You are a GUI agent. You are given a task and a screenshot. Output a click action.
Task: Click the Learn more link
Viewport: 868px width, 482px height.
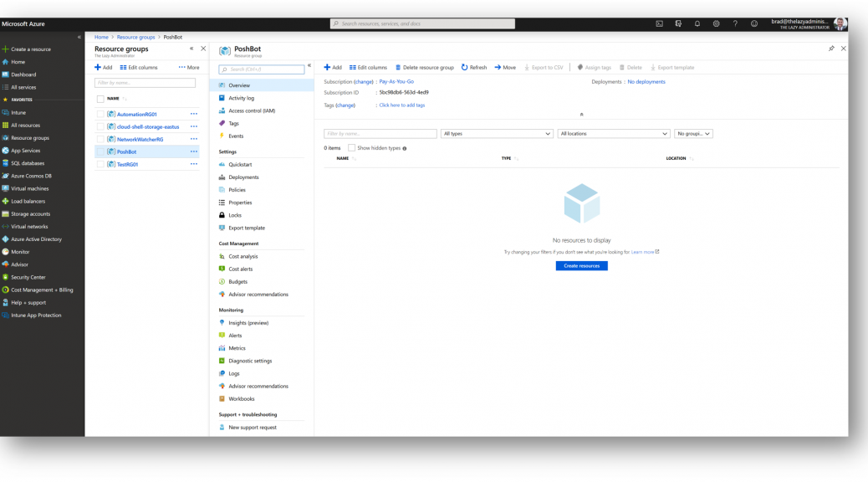[645, 252]
